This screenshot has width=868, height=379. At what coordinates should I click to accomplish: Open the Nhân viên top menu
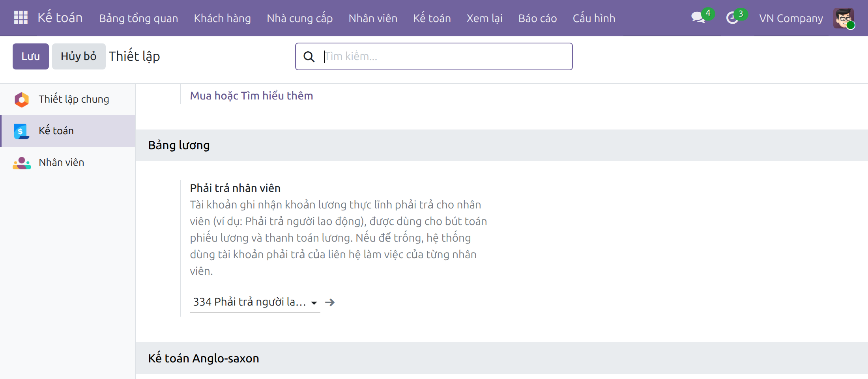[x=373, y=18]
